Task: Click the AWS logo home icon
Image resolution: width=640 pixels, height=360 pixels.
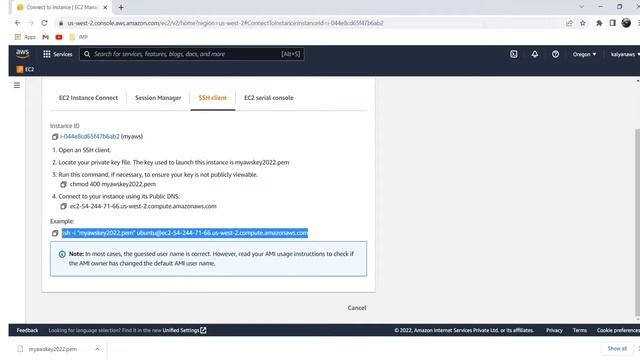Action: [x=22, y=53]
